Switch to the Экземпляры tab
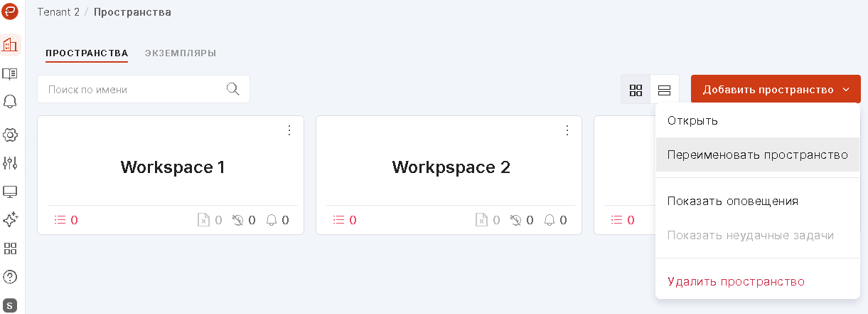Screen dimensions: 868x314 click(181, 53)
